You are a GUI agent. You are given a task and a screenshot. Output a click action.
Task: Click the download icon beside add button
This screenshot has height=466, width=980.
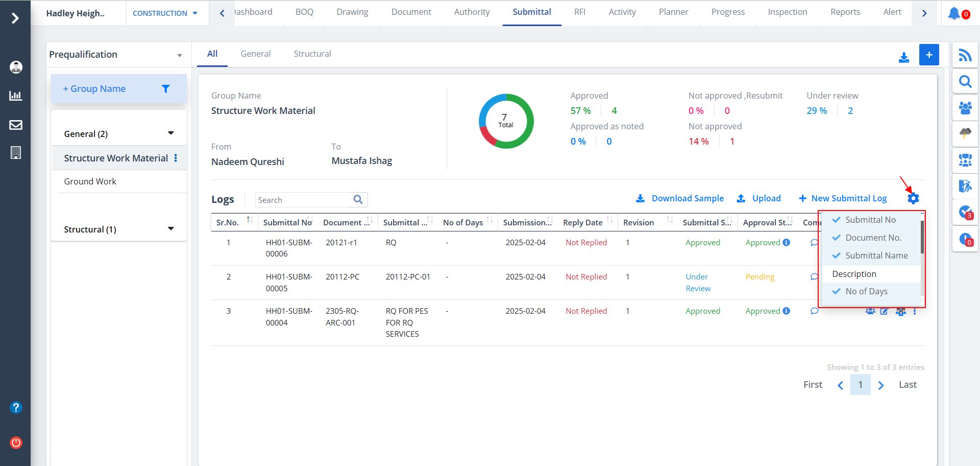(904, 57)
